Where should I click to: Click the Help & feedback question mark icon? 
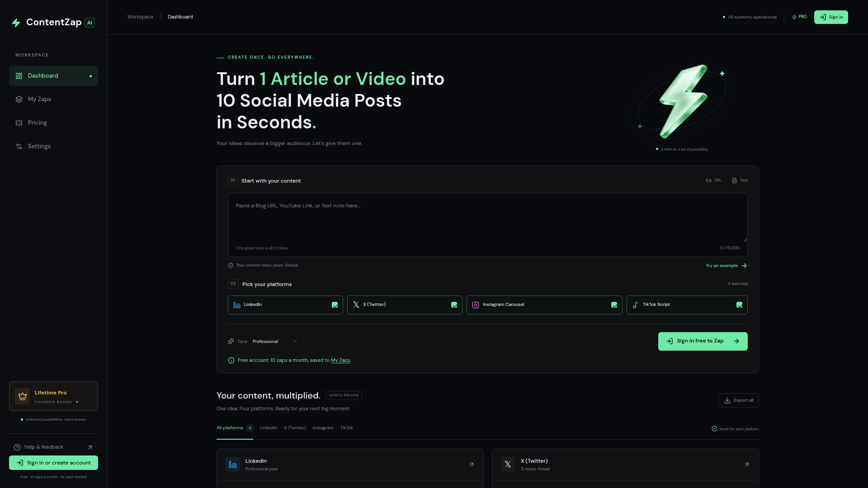(17, 447)
